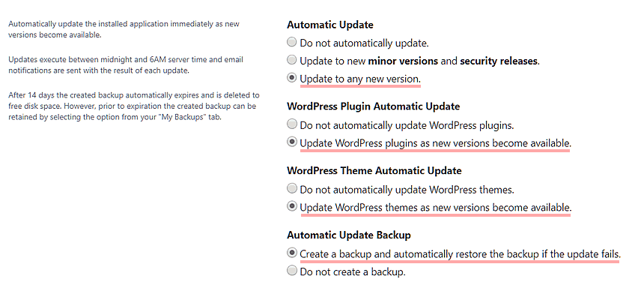Image resolution: width=644 pixels, height=300 pixels.
Task: Click the paragraph about midnight and 6AM updates
Action: [126, 65]
